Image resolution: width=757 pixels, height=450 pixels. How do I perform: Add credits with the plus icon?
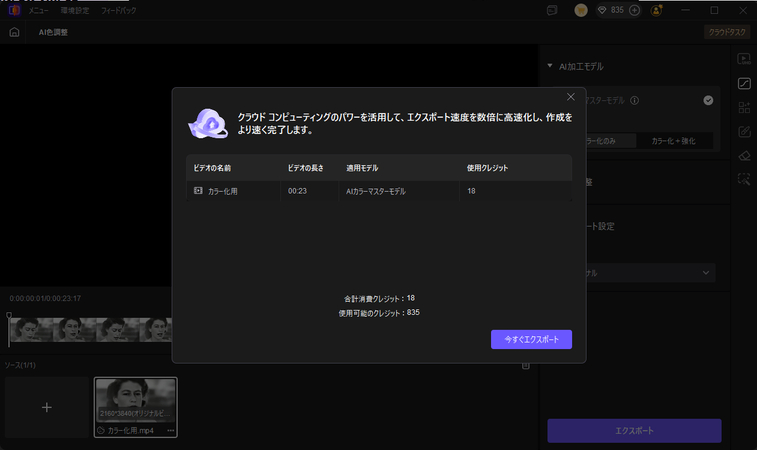[x=634, y=10]
